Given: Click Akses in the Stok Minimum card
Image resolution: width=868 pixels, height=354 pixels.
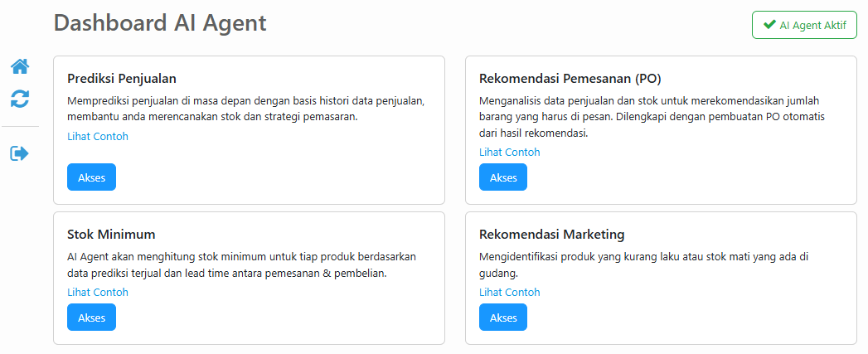Looking at the screenshot, I should click(91, 318).
